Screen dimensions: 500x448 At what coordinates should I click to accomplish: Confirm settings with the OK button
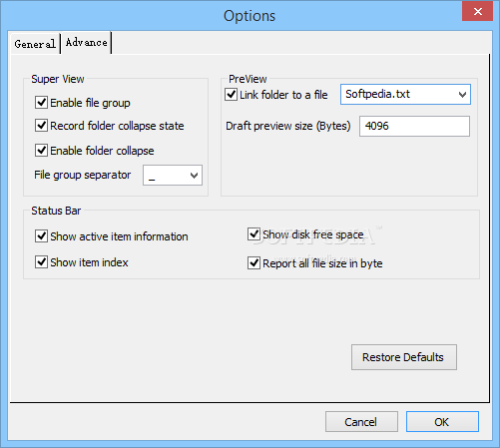click(x=442, y=422)
